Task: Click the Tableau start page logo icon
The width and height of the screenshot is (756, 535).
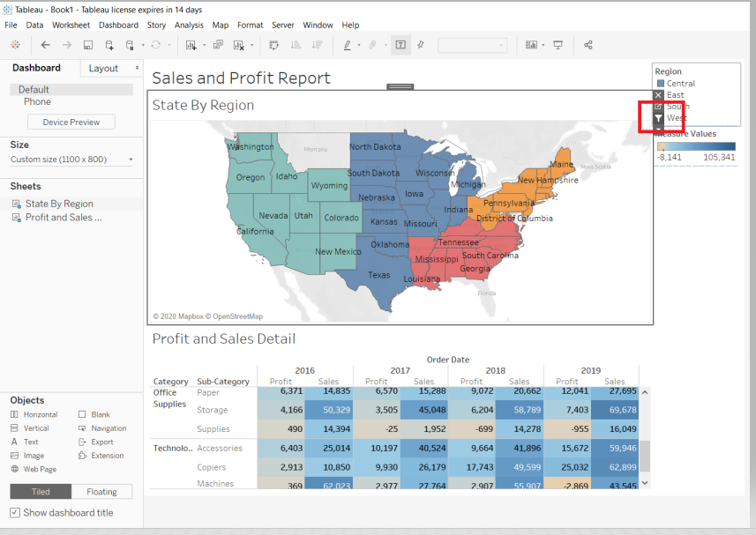Action: pos(15,45)
